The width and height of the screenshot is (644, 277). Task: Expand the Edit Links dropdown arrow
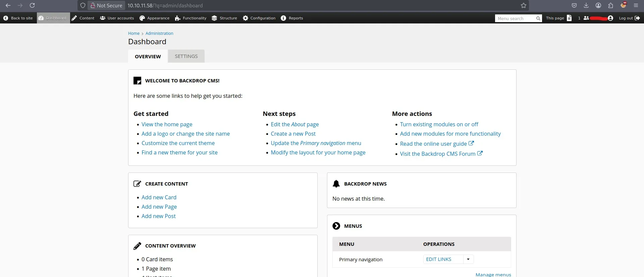coord(468,259)
